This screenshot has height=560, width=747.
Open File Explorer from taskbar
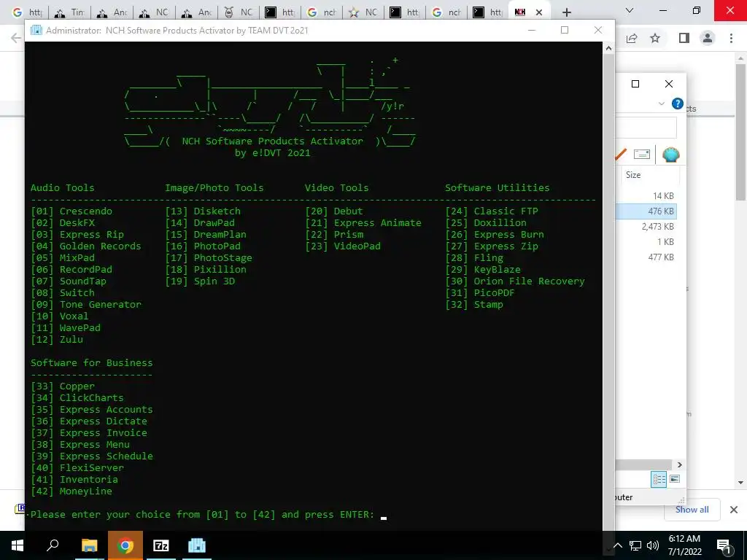pos(89,545)
